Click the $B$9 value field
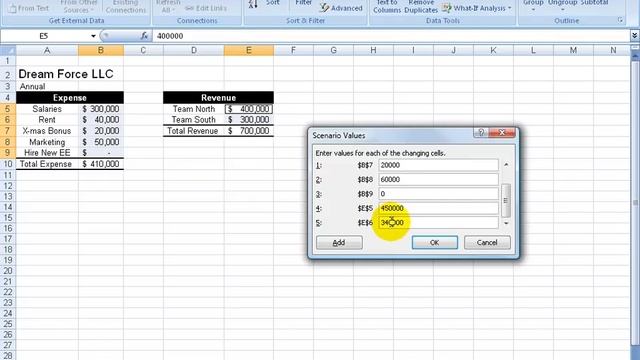The height and width of the screenshot is (360, 640). (438, 194)
